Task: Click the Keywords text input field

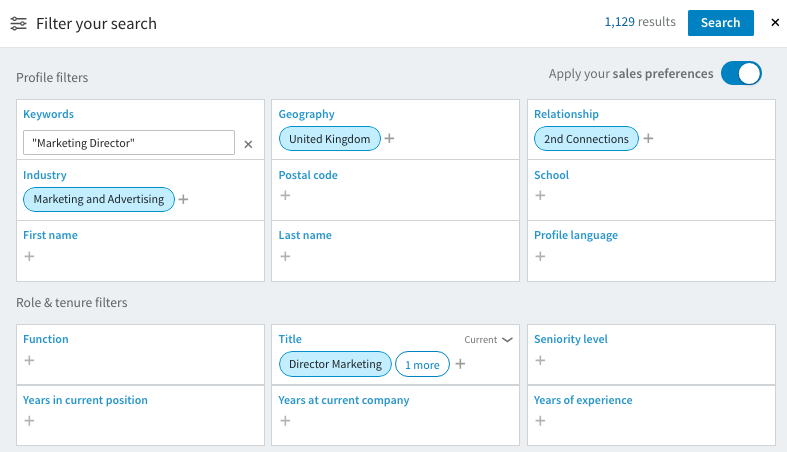Action: 128,143
